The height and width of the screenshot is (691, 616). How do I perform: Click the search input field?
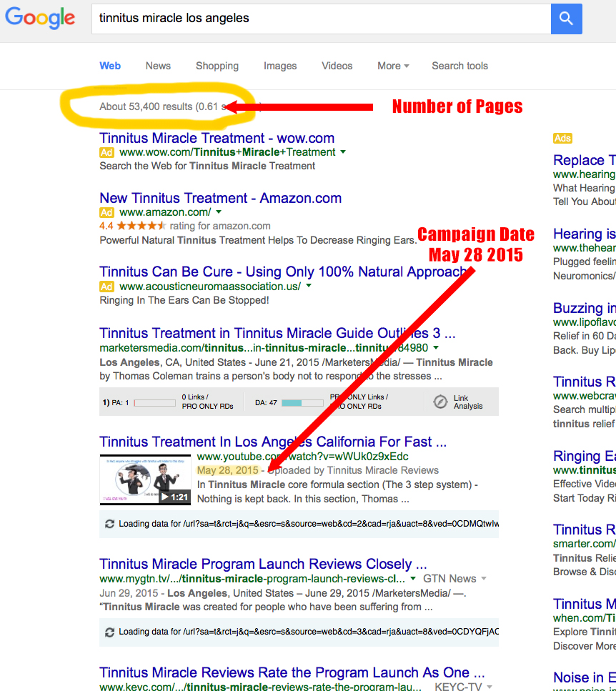321,19
